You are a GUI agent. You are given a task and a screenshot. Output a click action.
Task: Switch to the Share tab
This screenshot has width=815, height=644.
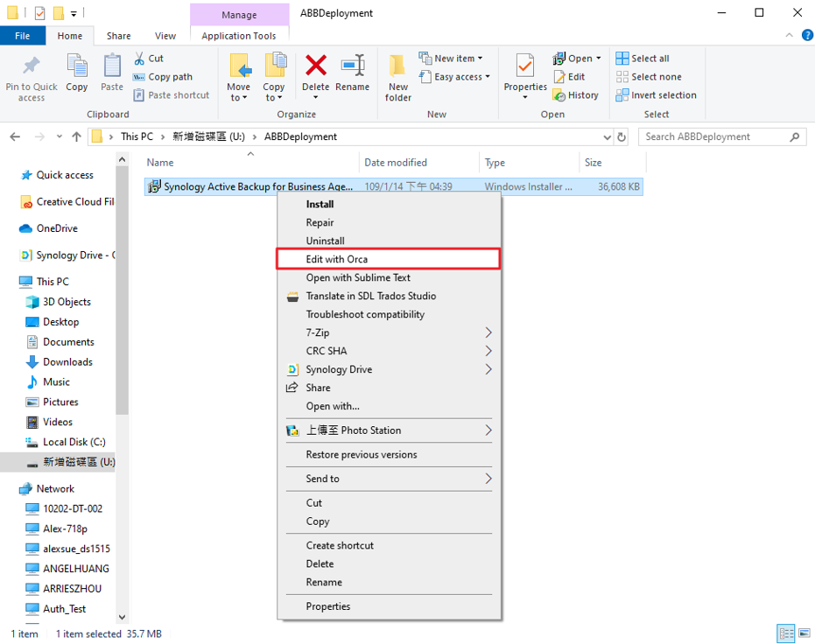(x=118, y=36)
